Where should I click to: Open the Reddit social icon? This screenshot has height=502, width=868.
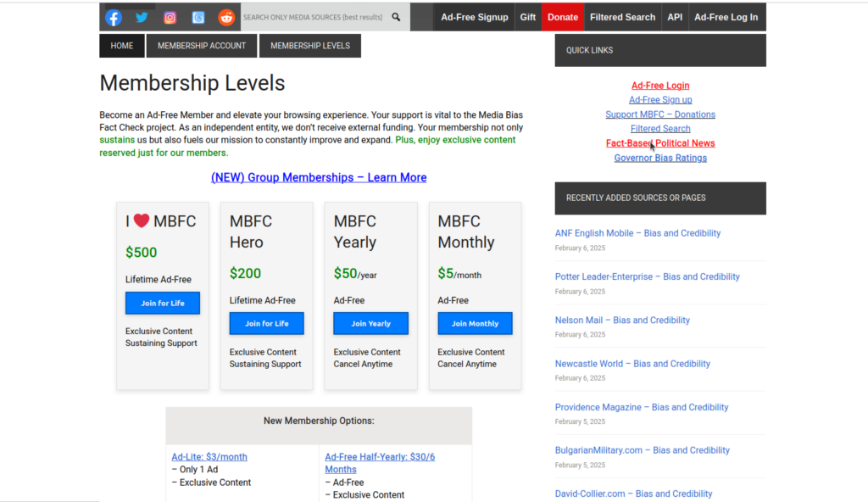pyautogui.click(x=226, y=17)
